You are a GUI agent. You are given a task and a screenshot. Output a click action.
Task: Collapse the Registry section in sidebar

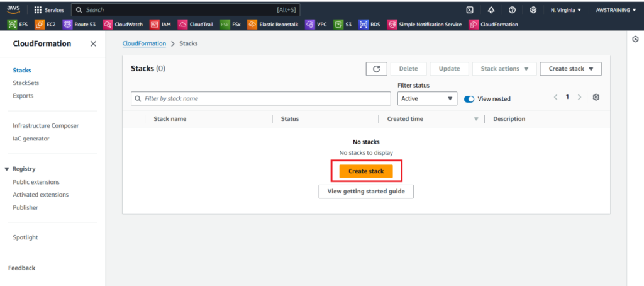point(7,169)
